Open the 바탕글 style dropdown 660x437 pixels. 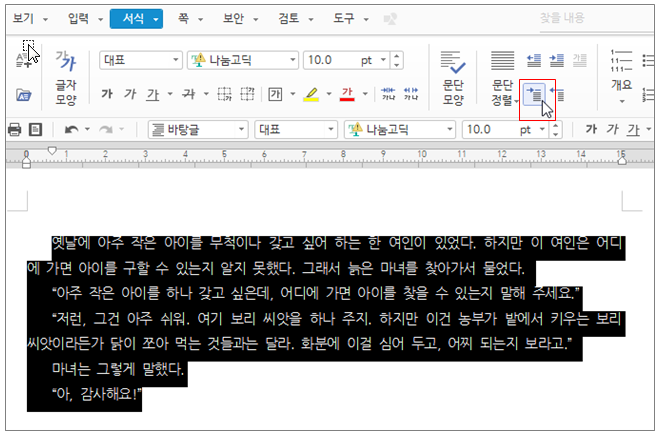pyautogui.click(x=198, y=129)
